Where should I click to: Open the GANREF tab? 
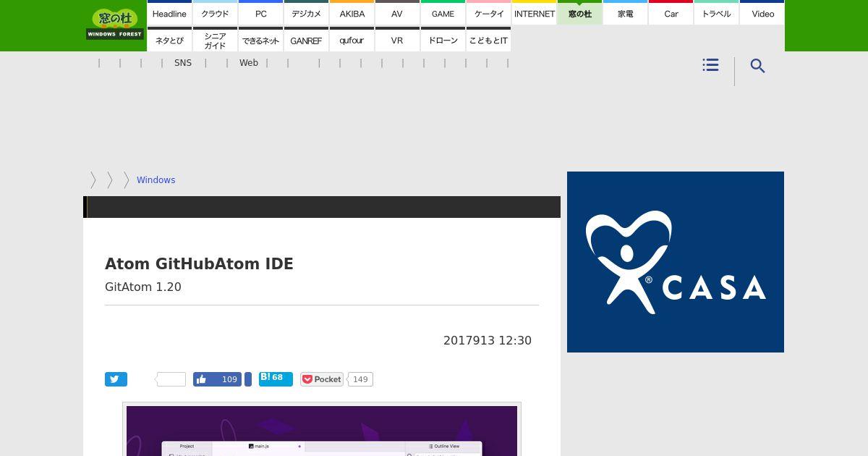pyautogui.click(x=306, y=40)
